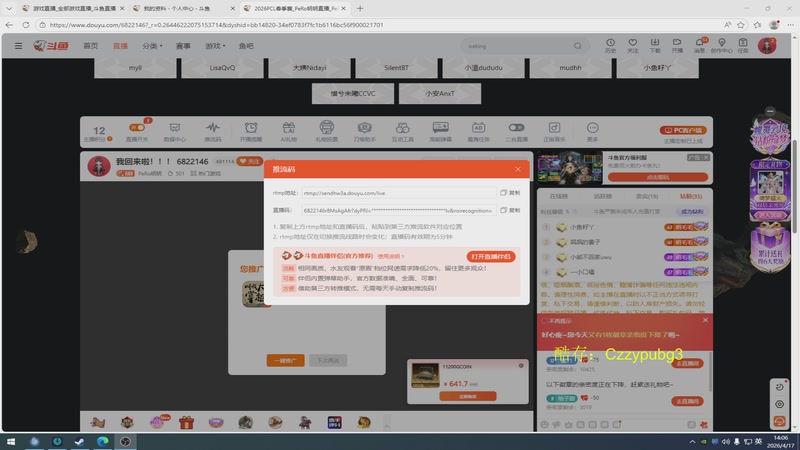Viewport: 800px width, 450px height.
Task: Open the user avatar in header
Action: pos(767,46)
